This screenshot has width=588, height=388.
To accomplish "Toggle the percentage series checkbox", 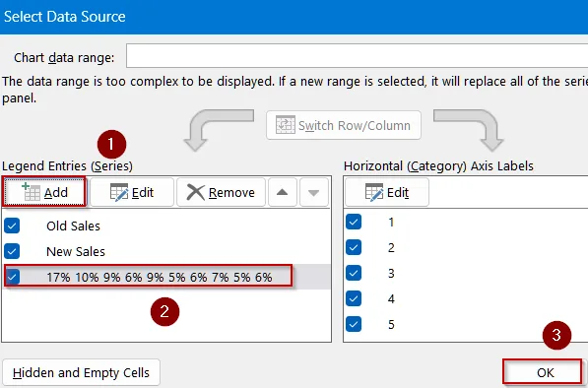I will (12, 277).
